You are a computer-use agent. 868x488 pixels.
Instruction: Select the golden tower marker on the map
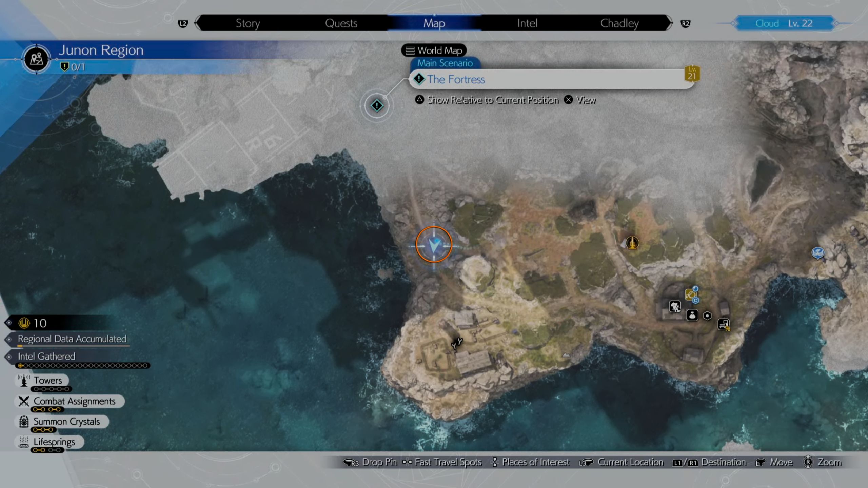pyautogui.click(x=632, y=243)
